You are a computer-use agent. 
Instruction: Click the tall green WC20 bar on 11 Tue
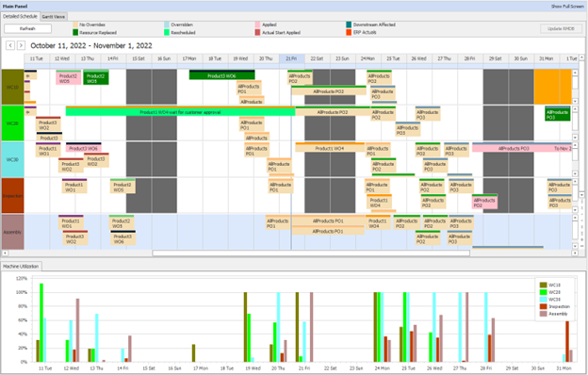pos(41,323)
